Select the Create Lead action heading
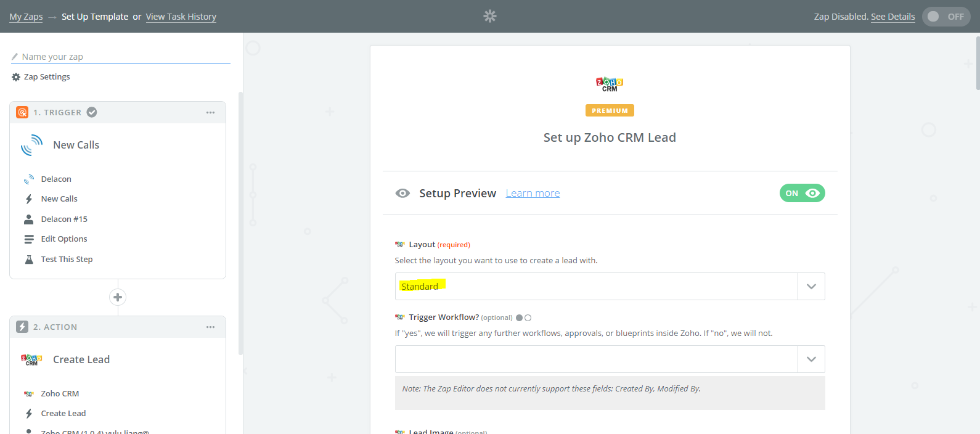The image size is (980, 434). [x=81, y=359]
